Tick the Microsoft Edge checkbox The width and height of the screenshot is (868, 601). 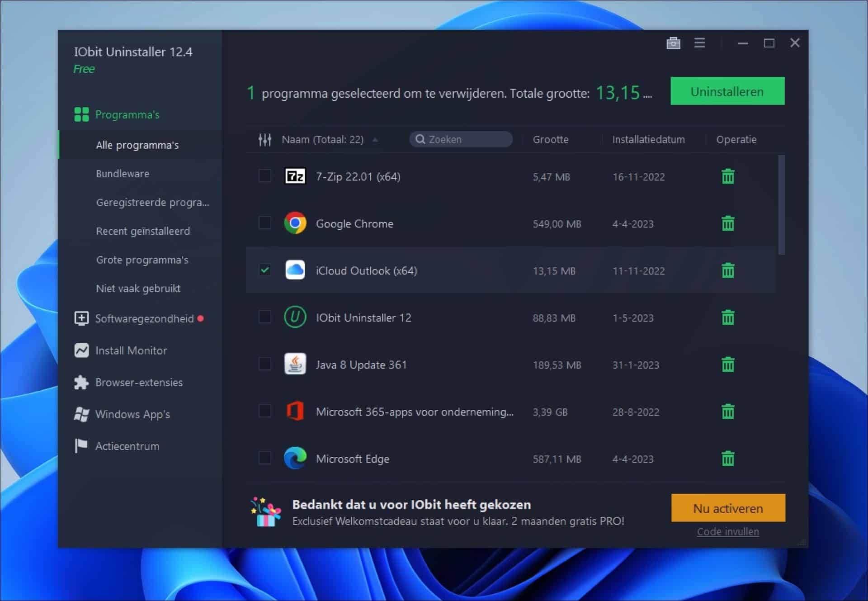265,458
